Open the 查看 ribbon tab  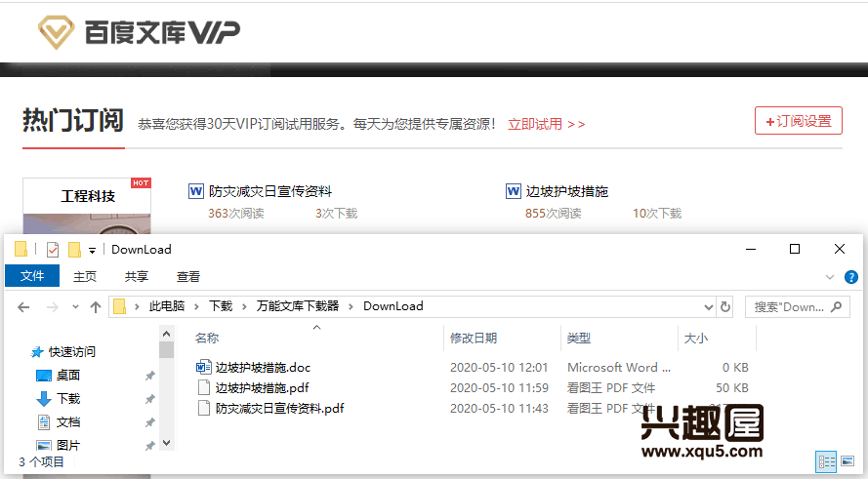(188, 276)
